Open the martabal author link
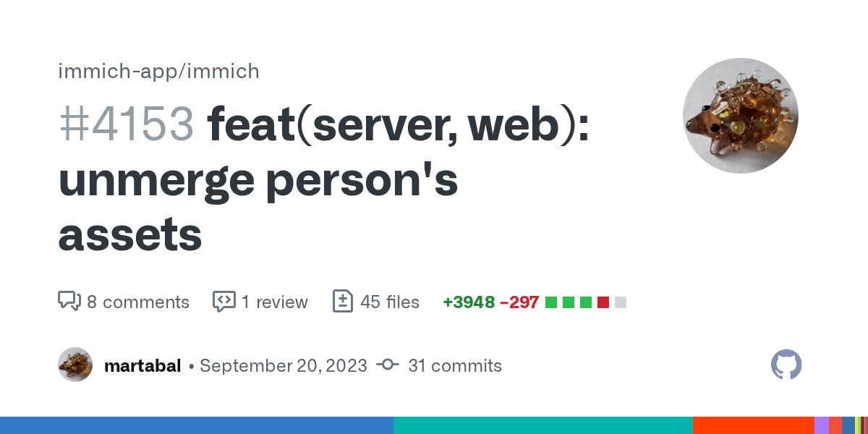The image size is (868, 434). tap(142, 365)
